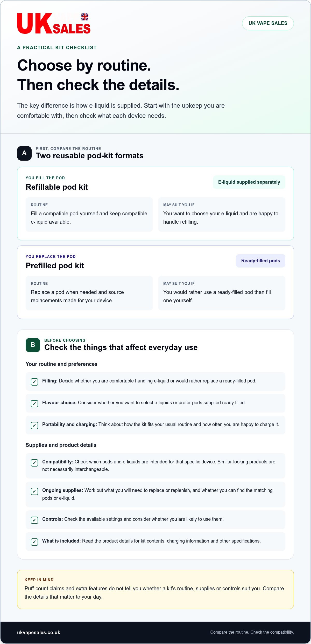Toggle the What is included checkbox

click(34, 542)
